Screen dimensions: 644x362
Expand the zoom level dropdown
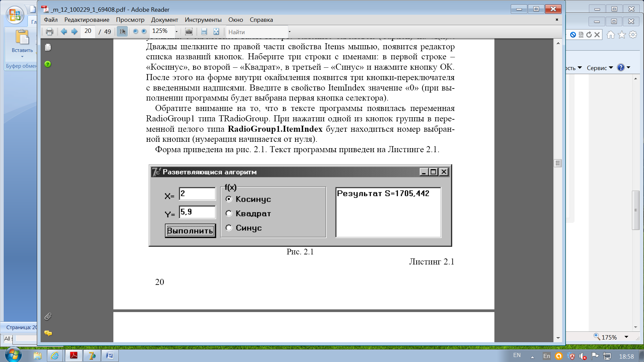[176, 32]
